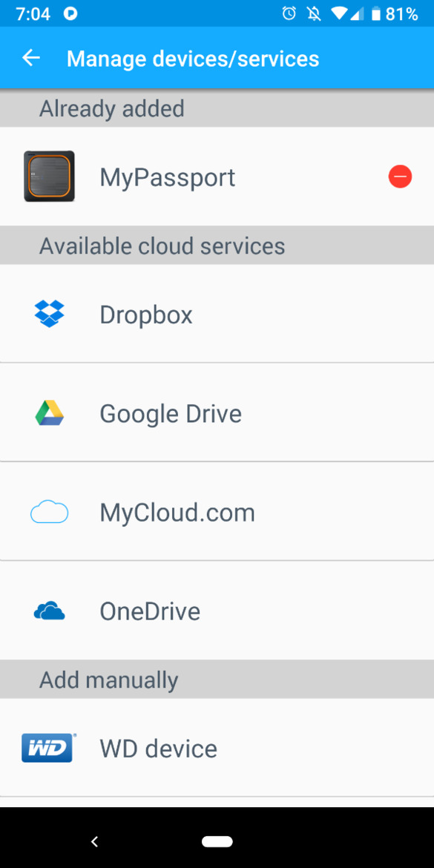Tap the alarm status bar icon

point(289,14)
